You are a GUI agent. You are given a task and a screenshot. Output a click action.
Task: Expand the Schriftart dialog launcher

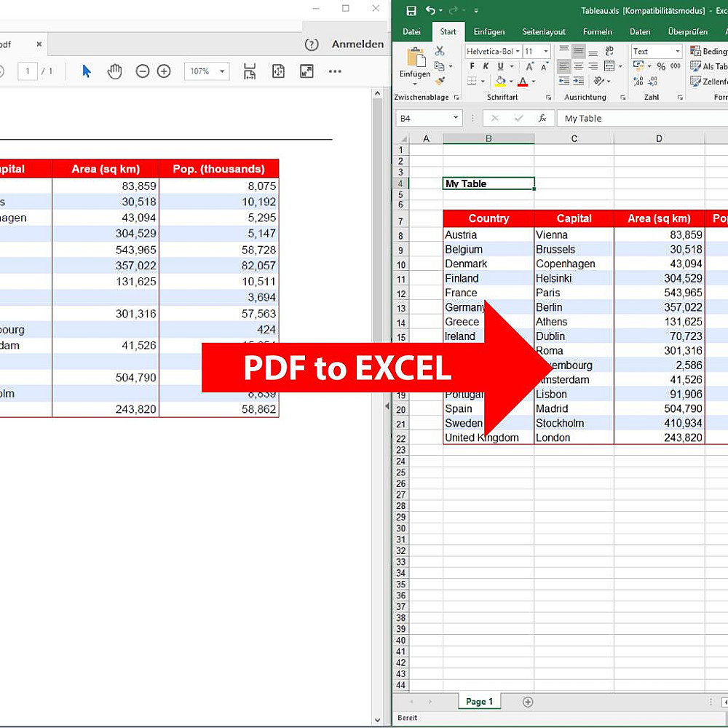coord(548,98)
